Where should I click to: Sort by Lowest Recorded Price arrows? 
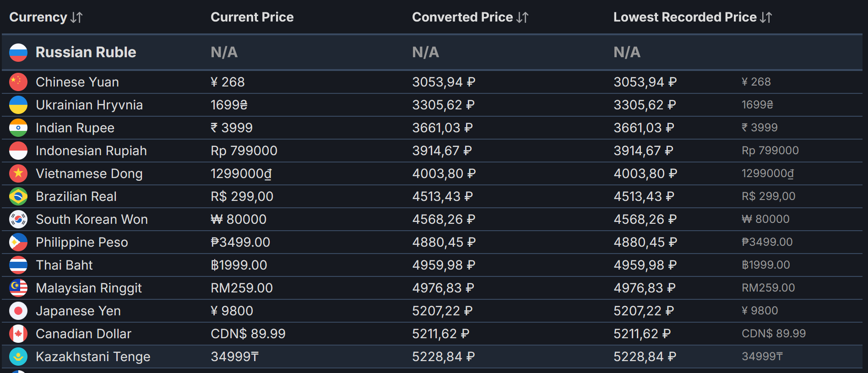[766, 17]
